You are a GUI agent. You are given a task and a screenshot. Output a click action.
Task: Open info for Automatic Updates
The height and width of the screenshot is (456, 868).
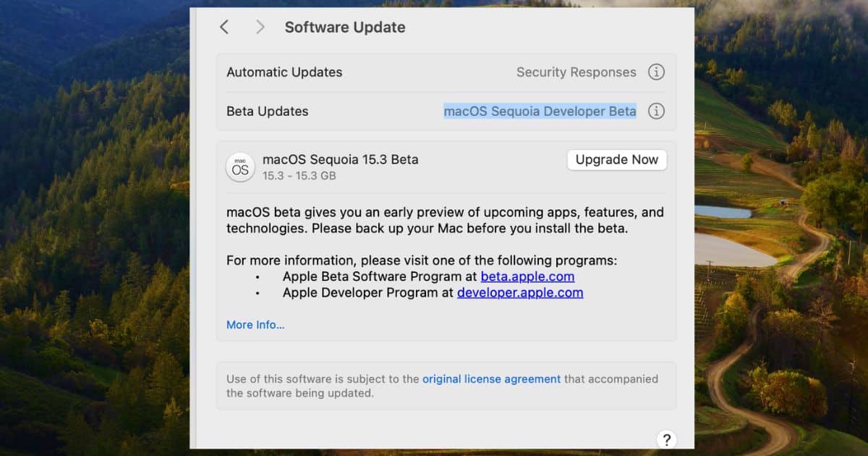point(656,72)
